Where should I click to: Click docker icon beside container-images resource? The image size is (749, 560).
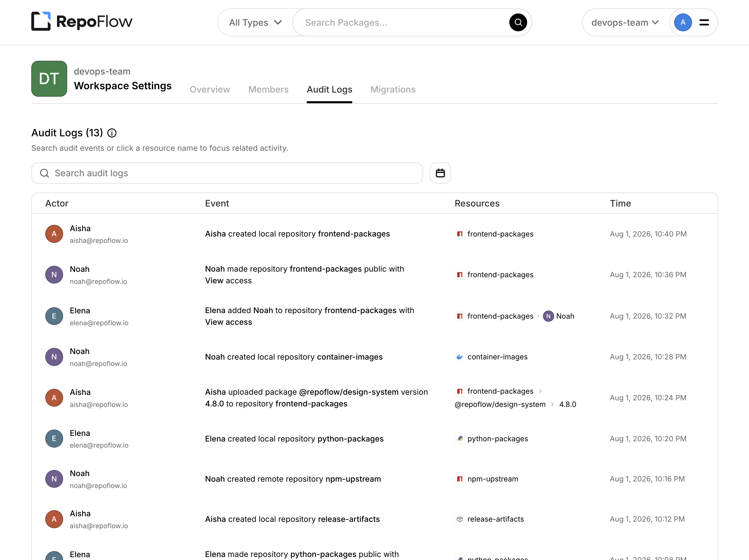click(459, 357)
